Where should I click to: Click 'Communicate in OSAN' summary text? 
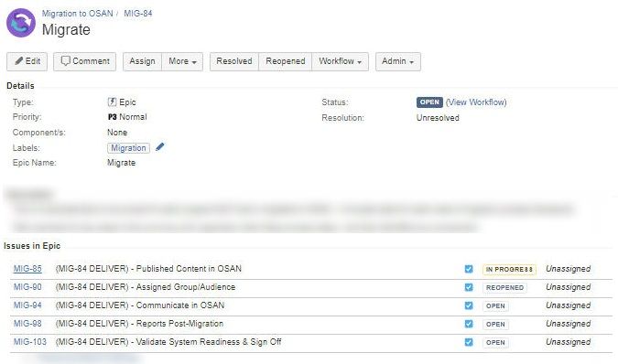coord(180,305)
